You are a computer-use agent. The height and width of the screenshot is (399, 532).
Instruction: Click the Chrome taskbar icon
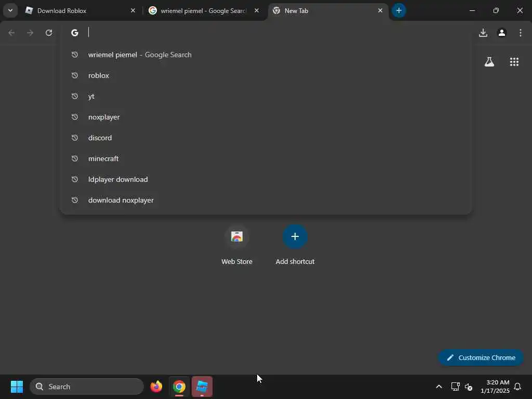179,387
